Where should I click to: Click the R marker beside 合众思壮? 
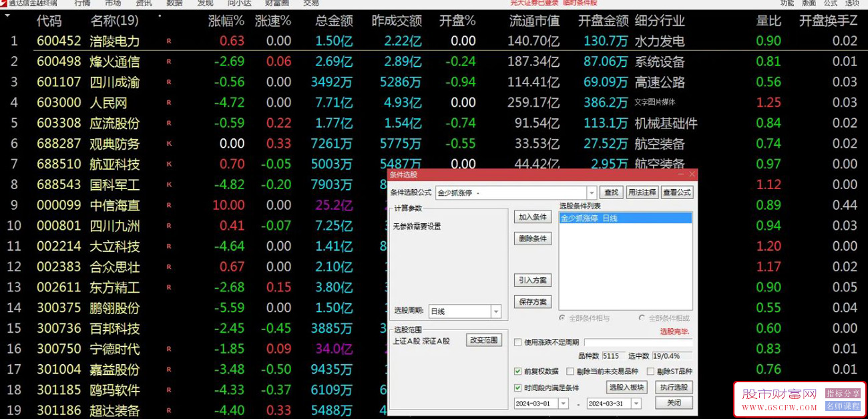click(x=169, y=267)
